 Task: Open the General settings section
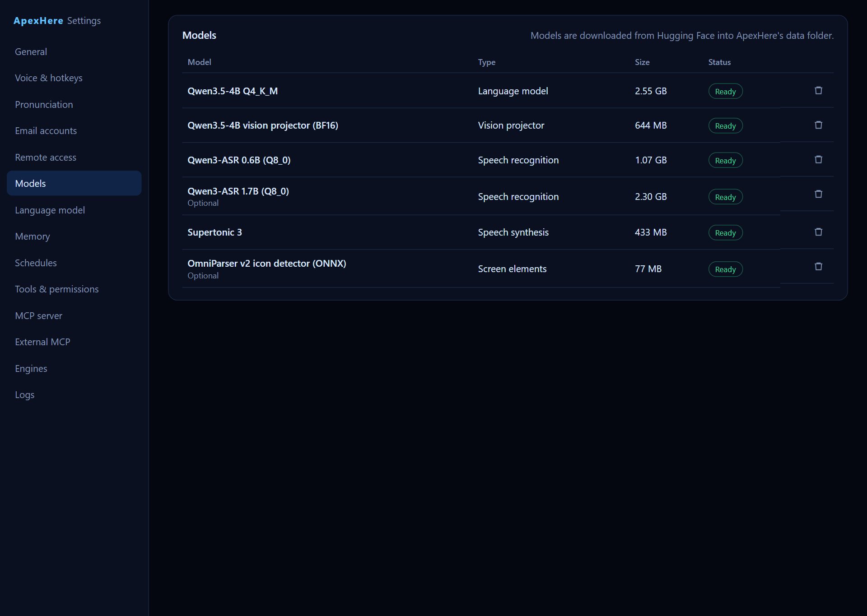74,51
